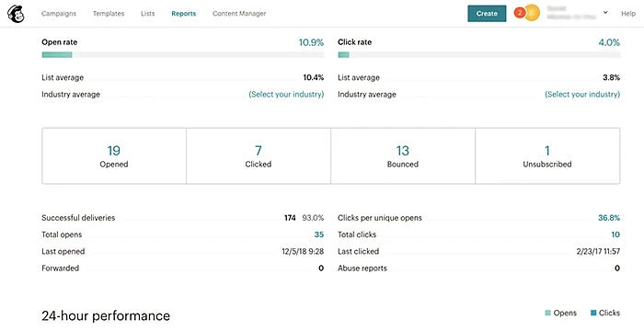Go to Campaigns in top navigation
644x331 pixels.
(x=59, y=14)
